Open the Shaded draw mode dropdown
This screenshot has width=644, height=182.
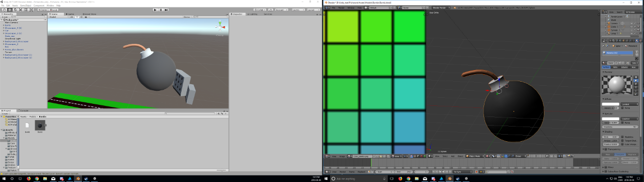pyautogui.click(x=58, y=17)
